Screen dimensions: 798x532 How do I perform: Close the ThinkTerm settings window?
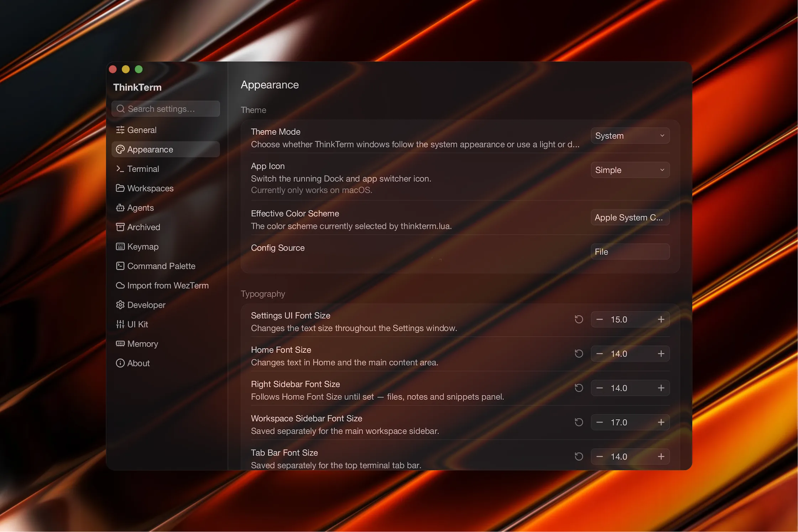click(113, 69)
